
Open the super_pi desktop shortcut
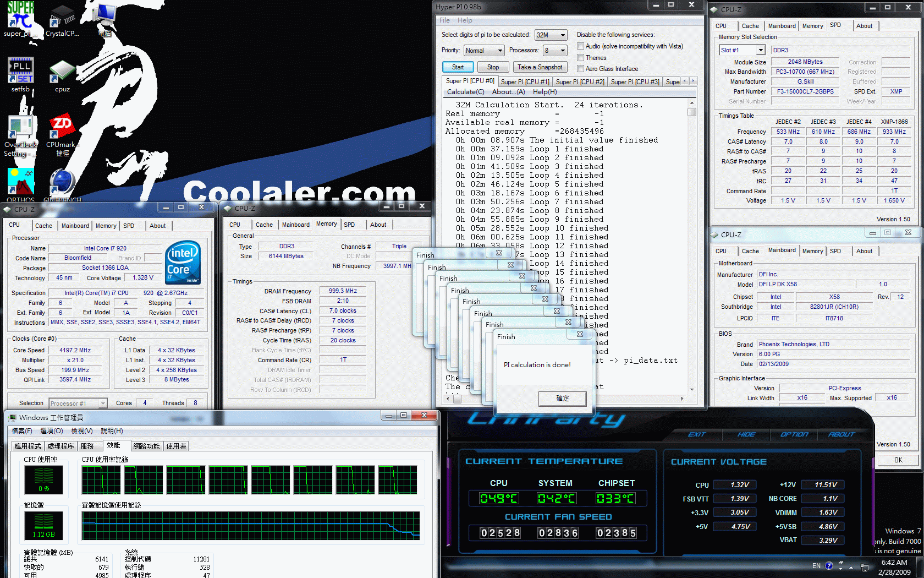21,19
